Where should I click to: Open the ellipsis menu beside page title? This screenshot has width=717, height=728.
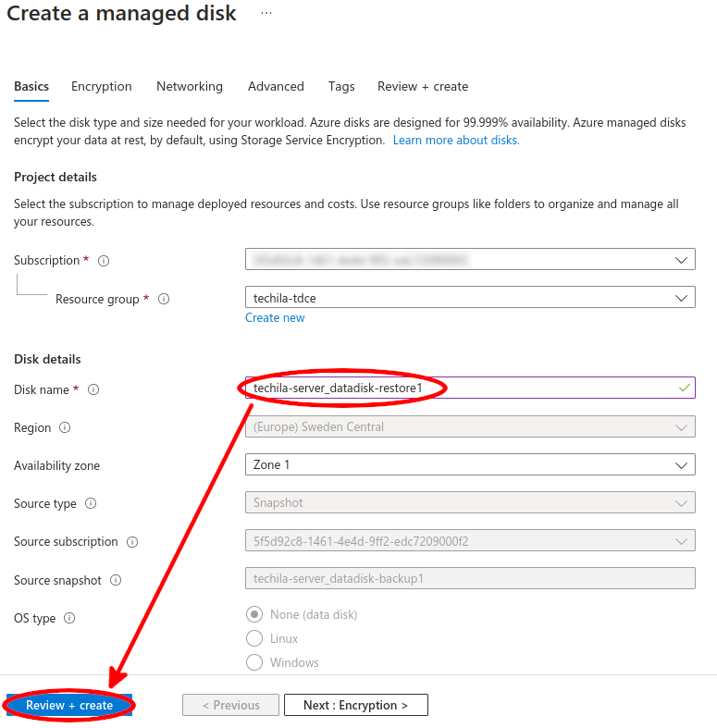pos(266,14)
